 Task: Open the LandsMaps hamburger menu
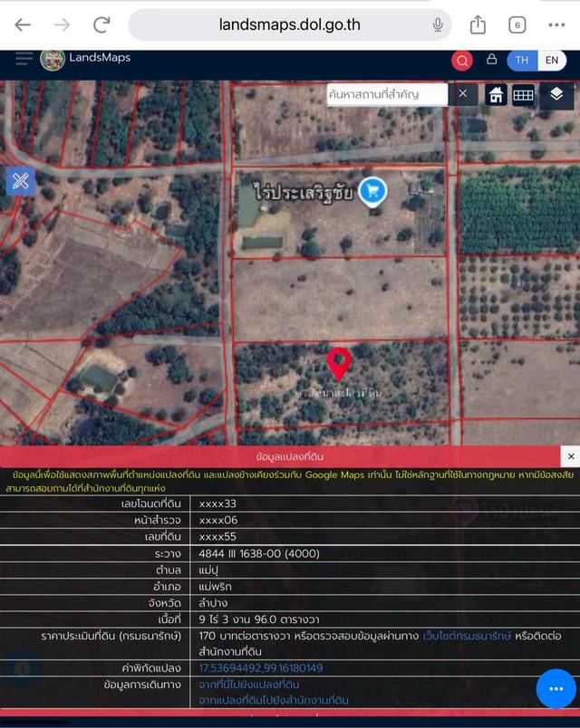[x=24, y=59]
